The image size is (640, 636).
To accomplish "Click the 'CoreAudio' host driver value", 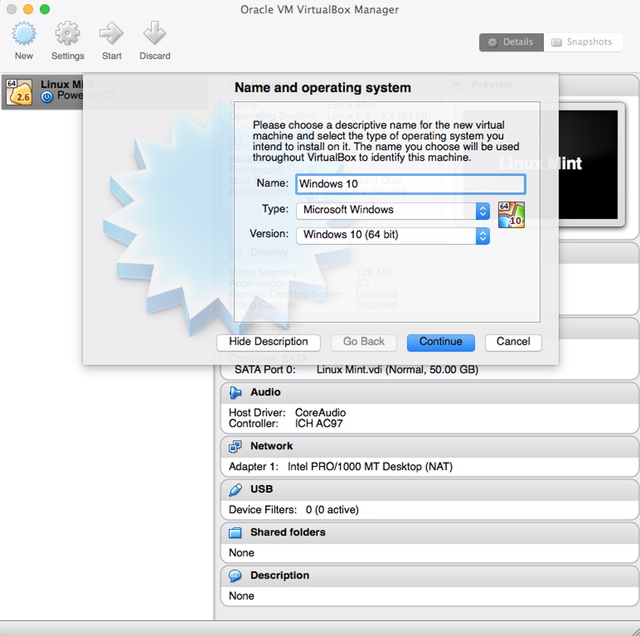I will (x=320, y=413).
